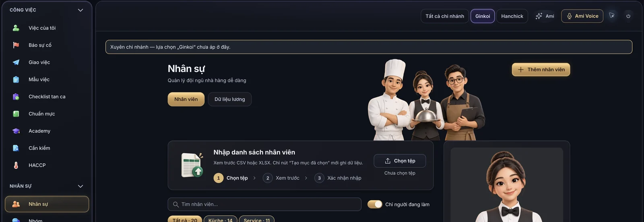Click the search magnifier icon
Screen dimensions: 644x222
pyautogui.click(x=176, y=205)
